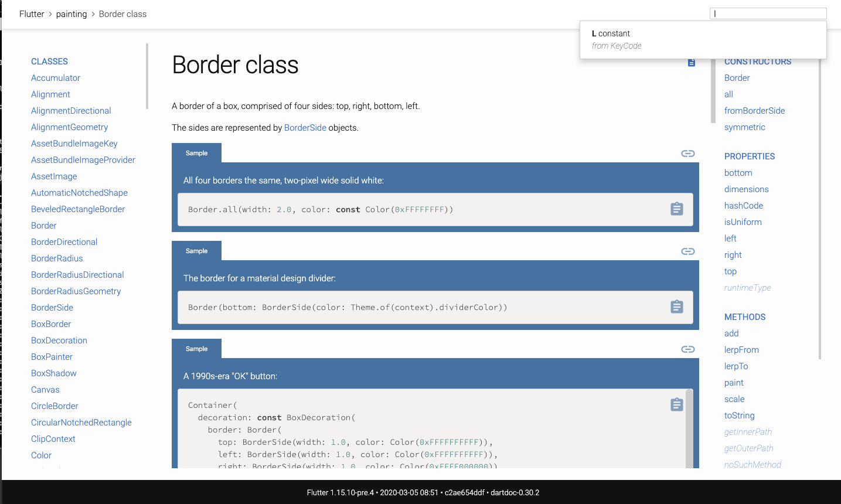This screenshot has width=841, height=504.
Task: Copy the Border.all sample code via clipboard icon
Action: (677, 209)
